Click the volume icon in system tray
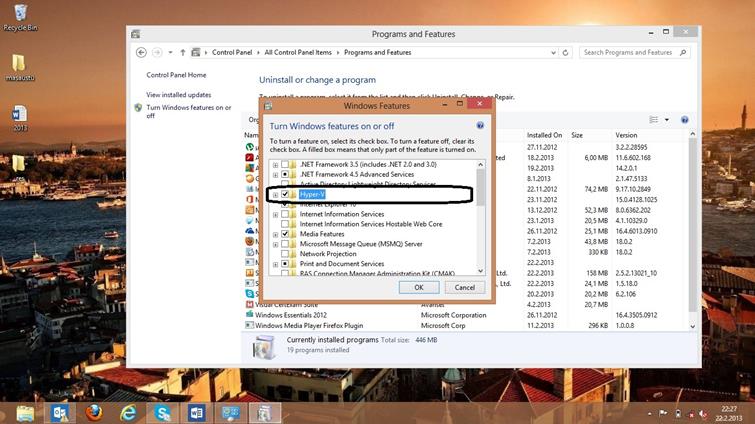The image size is (755, 424). coord(703,413)
